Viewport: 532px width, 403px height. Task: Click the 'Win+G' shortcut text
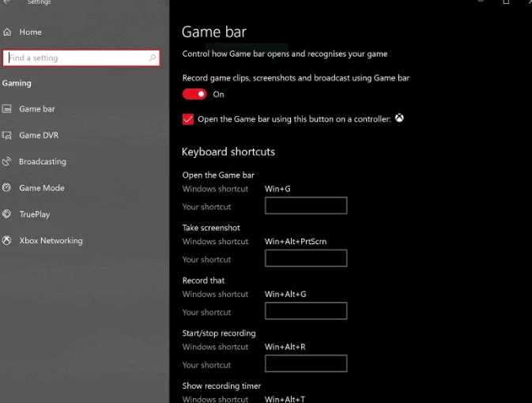277,189
